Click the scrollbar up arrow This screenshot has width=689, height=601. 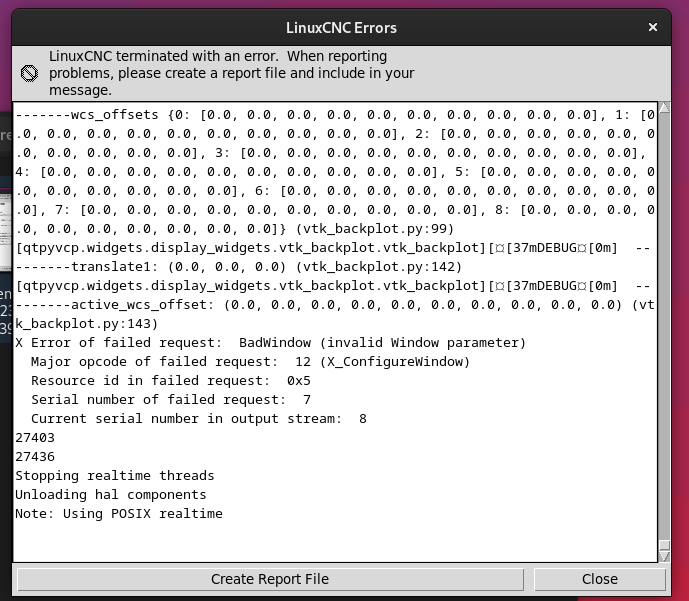click(x=664, y=108)
